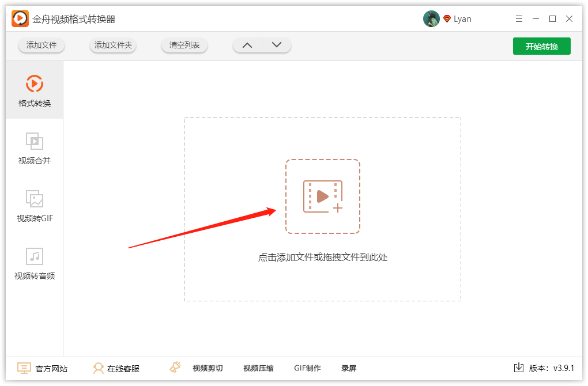Click the downward move arrow
The image size is (588, 386).
click(276, 44)
